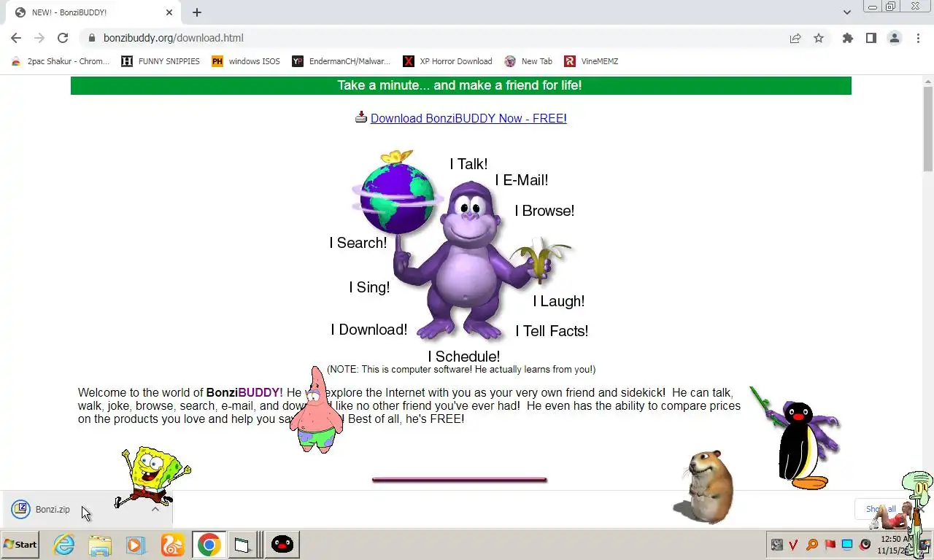Open the EndermanCH/Malwar... bookmark

tap(341, 61)
